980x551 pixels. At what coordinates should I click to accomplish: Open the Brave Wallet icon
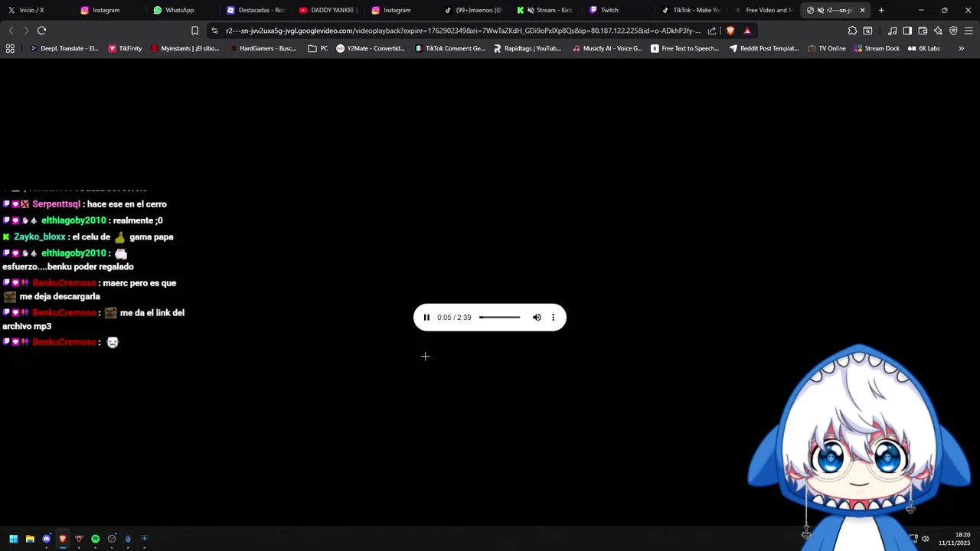click(x=923, y=31)
